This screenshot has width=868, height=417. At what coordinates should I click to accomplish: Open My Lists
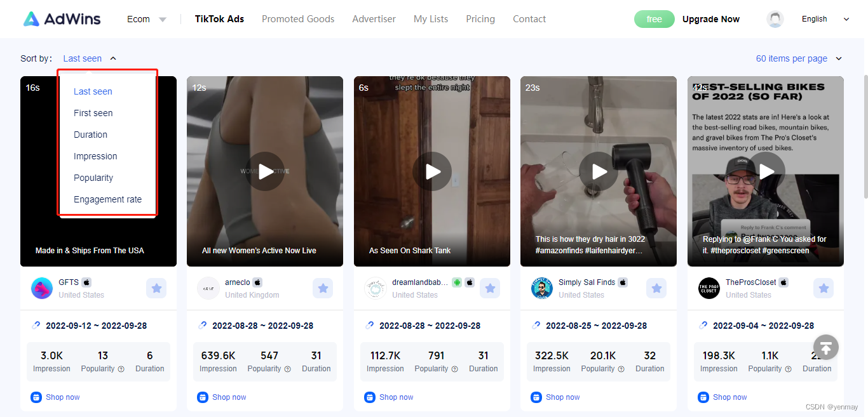[431, 19]
